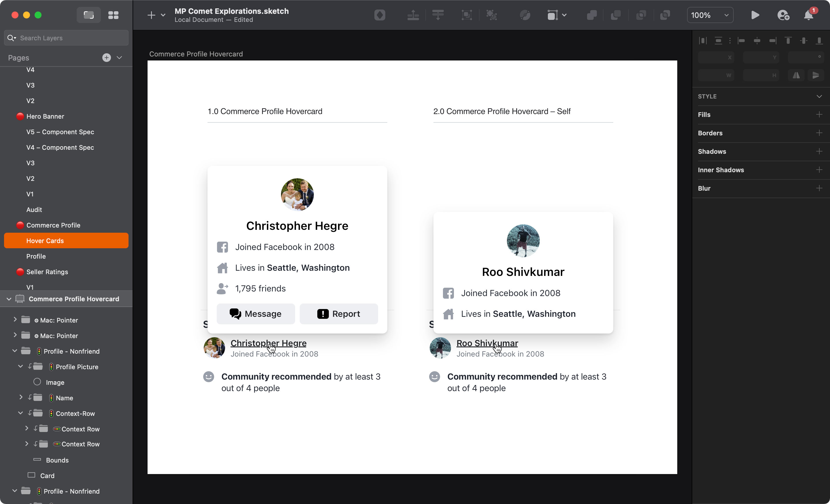Click the Message button on hovercard

point(255,313)
